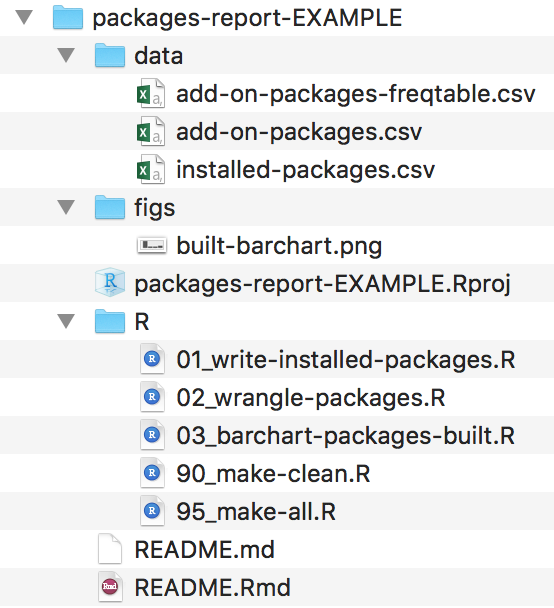
Task: Select the 95_make-all.R file name
Action: [x=256, y=511]
